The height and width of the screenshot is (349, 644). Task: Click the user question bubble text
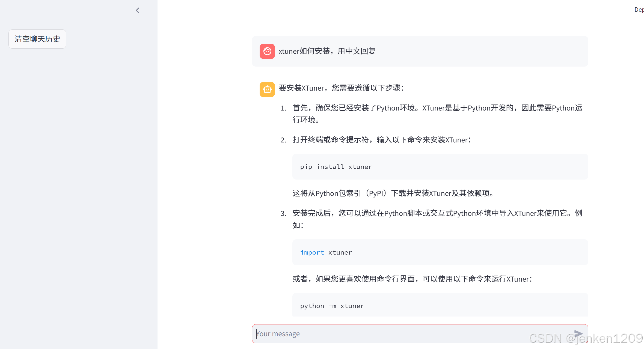coord(327,51)
